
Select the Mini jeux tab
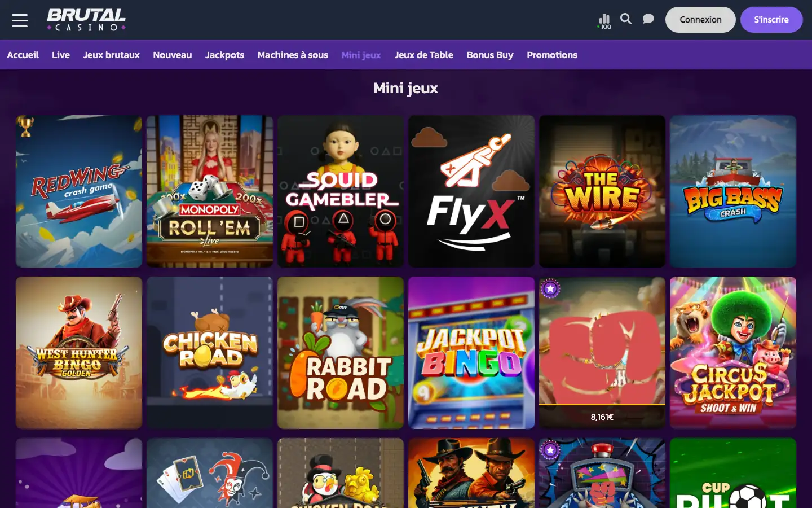point(361,55)
